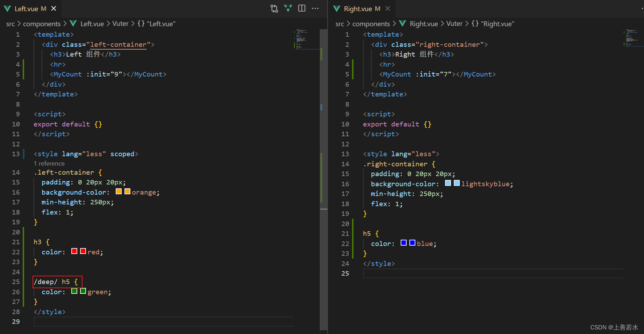Viewport: 644px width, 334px height.
Task: Click components in Left.vue breadcrumb
Action: pos(42,24)
